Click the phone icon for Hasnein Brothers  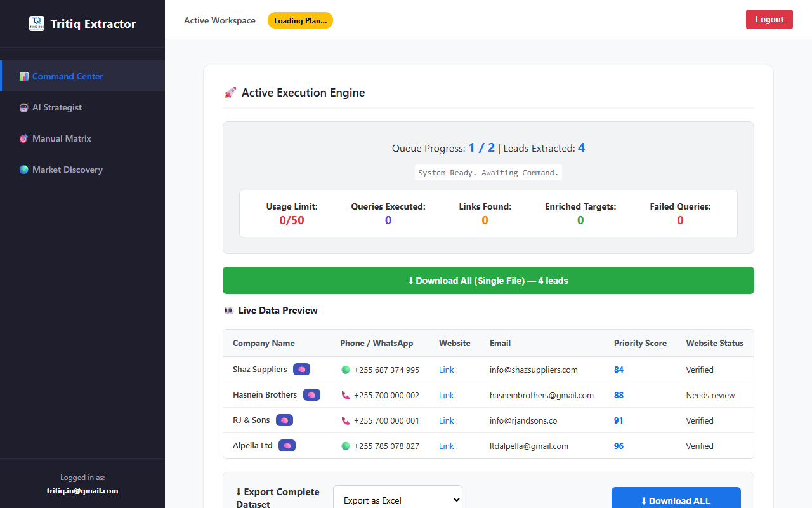[x=346, y=395]
